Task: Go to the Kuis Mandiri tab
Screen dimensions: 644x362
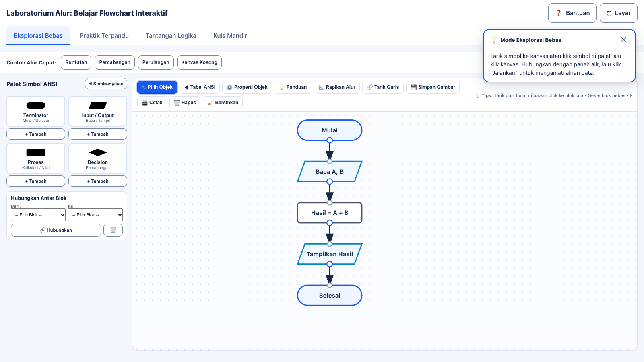Action: [x=231, y=36]
